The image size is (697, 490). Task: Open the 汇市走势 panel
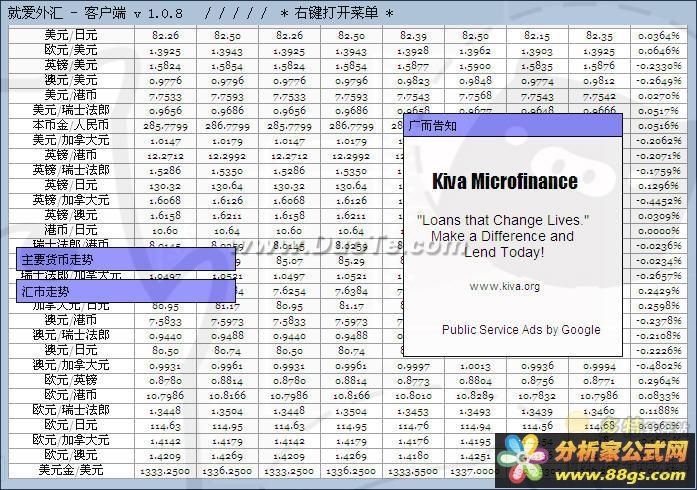pyautogui.click(x=126, y=291)
